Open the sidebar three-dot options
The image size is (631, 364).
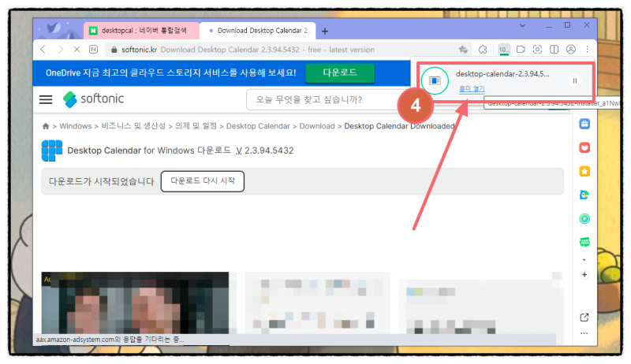point(584,333)
